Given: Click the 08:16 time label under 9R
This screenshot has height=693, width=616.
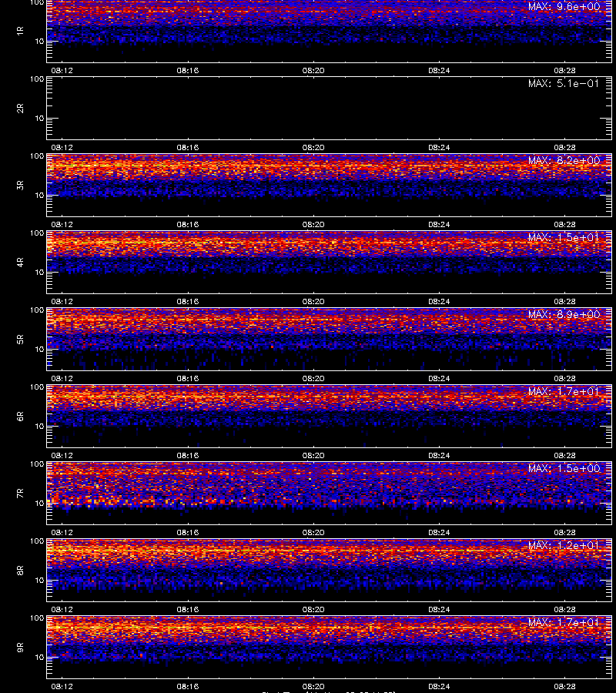Looking at the screenshot, I should click(x=188, y=686).
